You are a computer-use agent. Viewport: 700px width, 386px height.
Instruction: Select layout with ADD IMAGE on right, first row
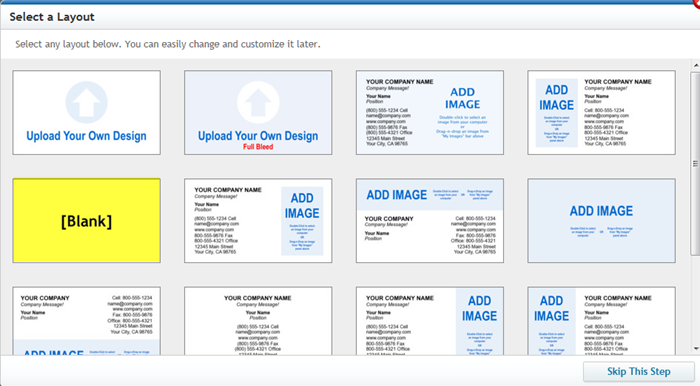(430, 112)
